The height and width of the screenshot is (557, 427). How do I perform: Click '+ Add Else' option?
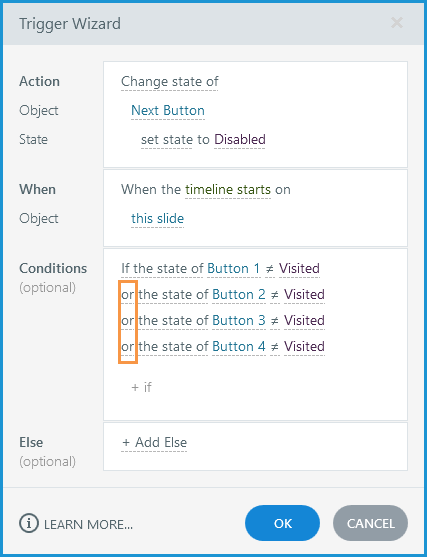(154, 443)
